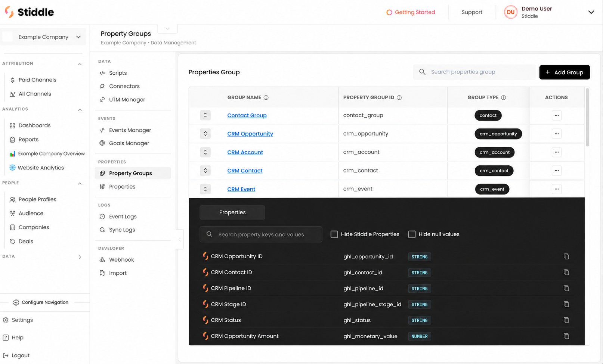Reorder handle for Contact Group row
Image resolution: width=603 pixels, height=364 pixels.
pos(205,115)
